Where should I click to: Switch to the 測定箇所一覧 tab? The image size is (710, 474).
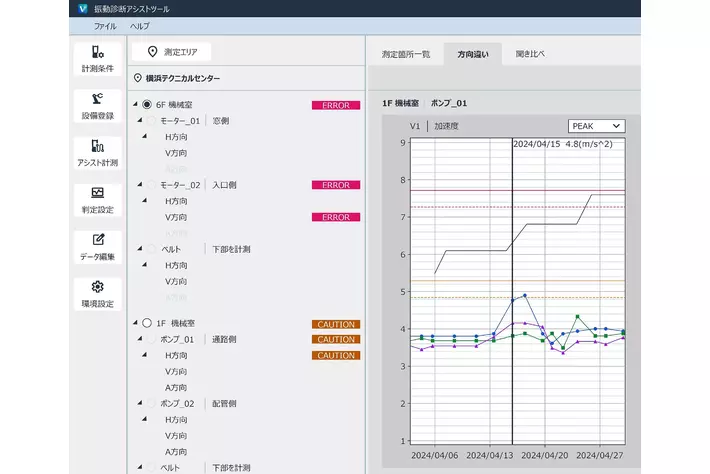pos(406,53)
